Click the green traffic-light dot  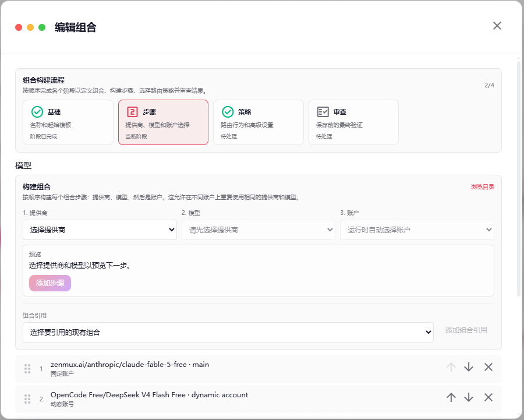pyautogui.click(x=42, y=27)
